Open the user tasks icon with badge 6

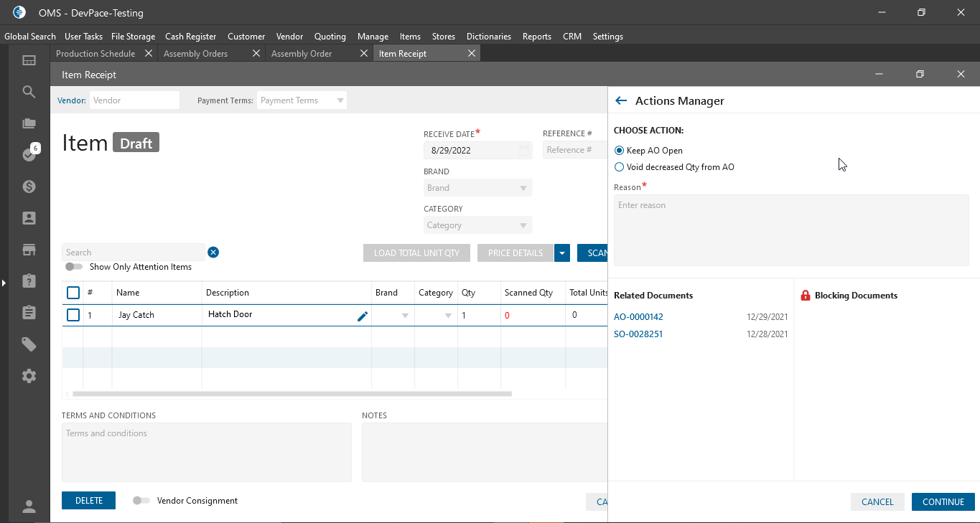click(29, 154)
